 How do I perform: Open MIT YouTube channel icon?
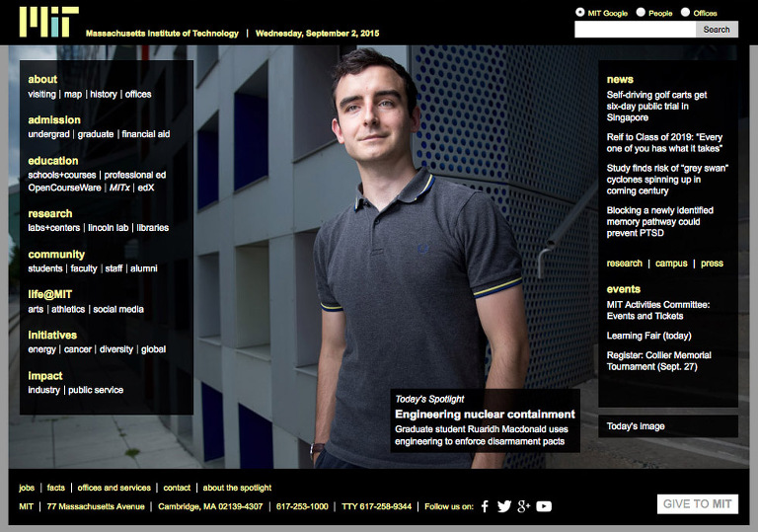click(x=544, y=506)
